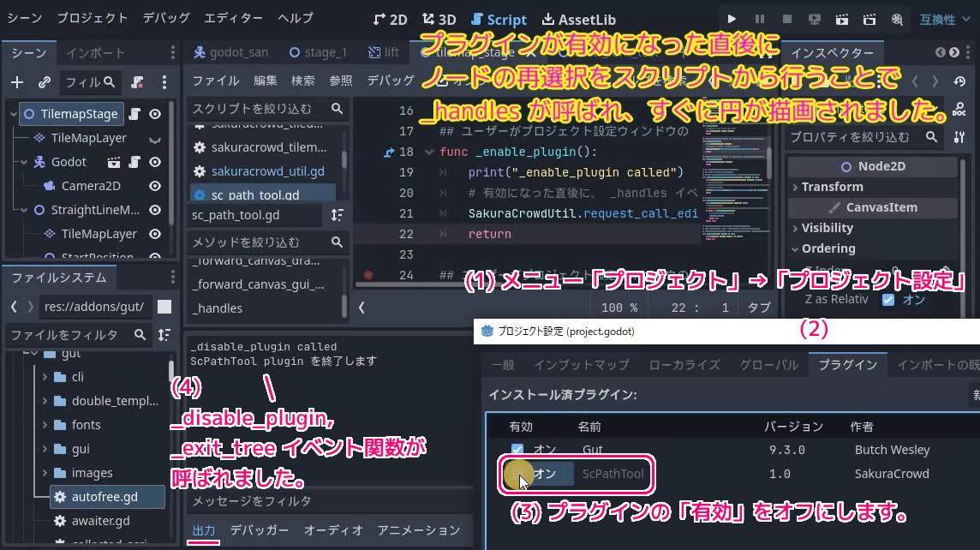Viewport: 980px width, 550px height.
Task: Open Inspector dock options menu
Action: 968,52
